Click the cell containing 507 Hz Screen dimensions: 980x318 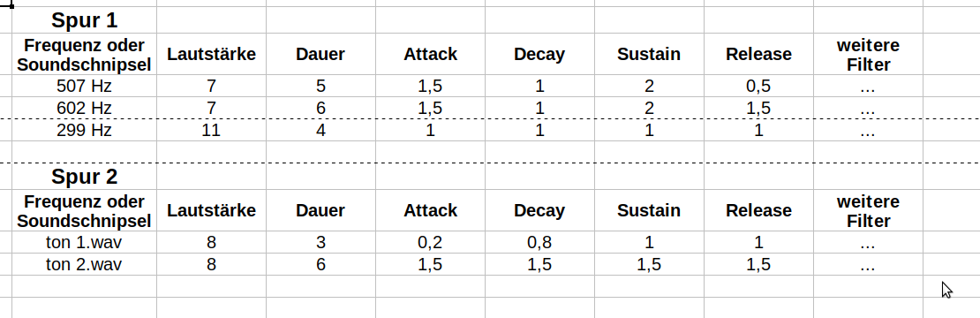[x=85, y=87]
